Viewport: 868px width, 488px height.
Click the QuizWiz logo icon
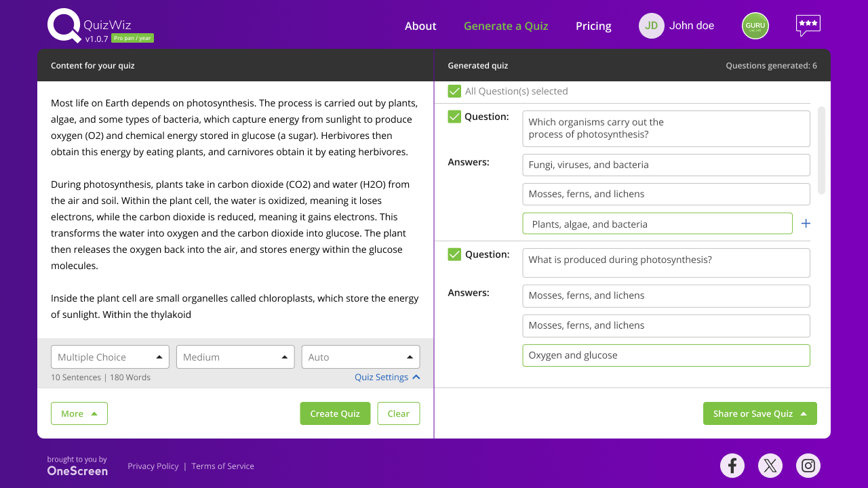click(64, 26)
